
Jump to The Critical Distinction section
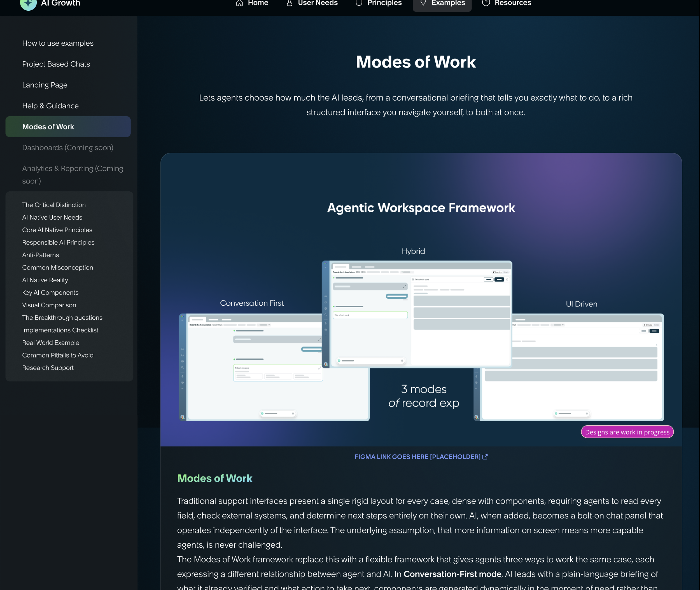[54, 205]
